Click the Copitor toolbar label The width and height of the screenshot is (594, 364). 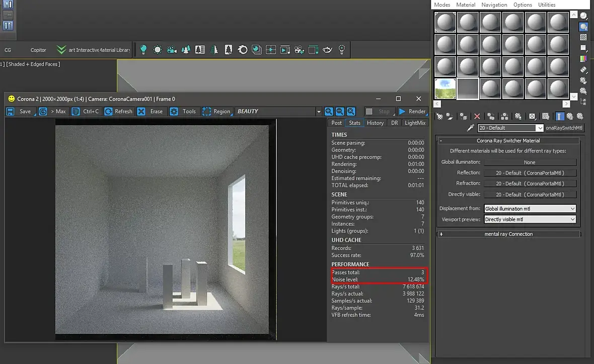(x=38, y=50)
